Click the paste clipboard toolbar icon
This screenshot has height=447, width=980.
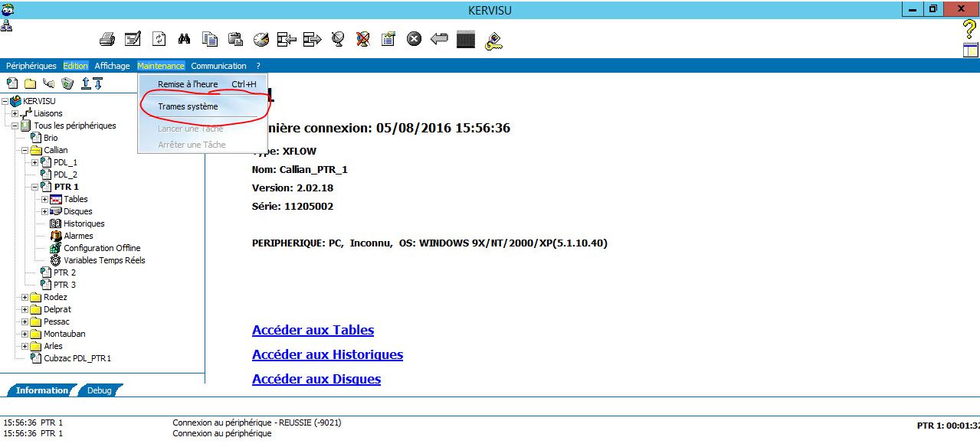click(x=235, y=39)
